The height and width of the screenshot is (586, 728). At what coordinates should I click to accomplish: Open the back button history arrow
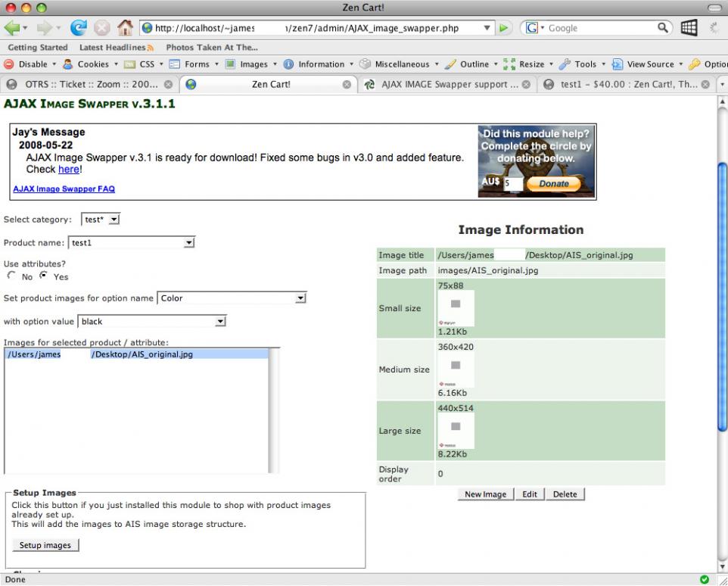[25, 28]
